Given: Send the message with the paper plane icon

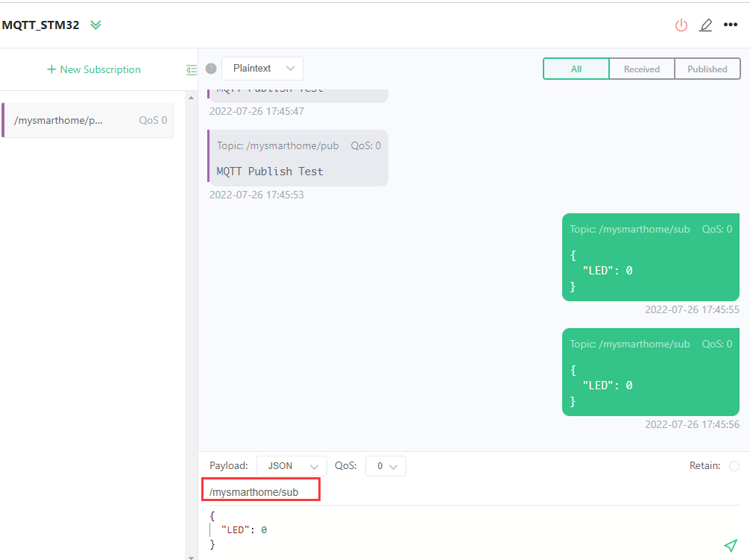Looking at the screenshot, I should pos(731,546).
